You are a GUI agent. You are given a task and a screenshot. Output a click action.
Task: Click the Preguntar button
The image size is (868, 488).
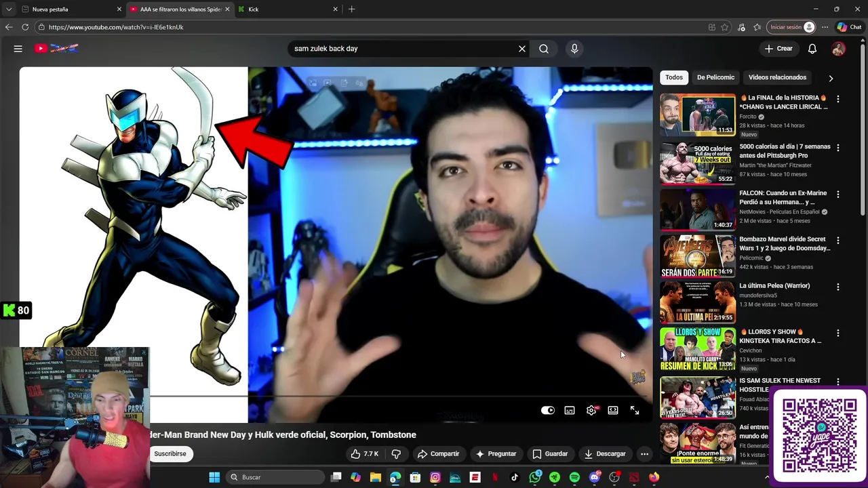point(496,454)
